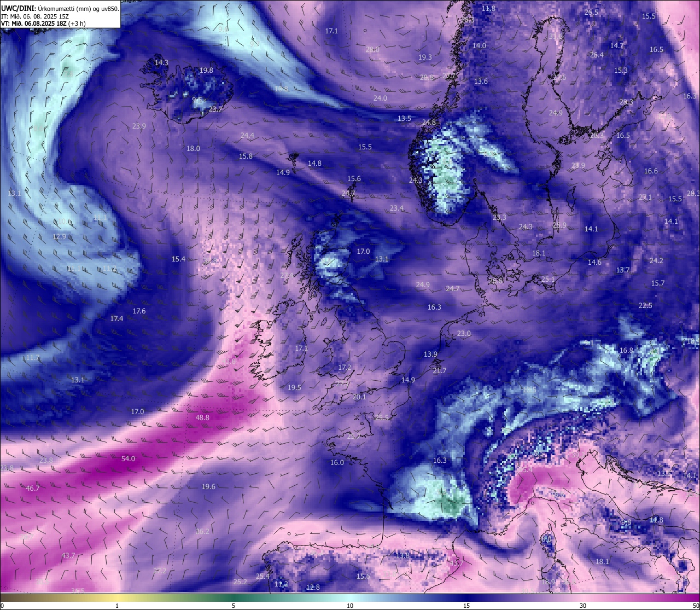This screenshot has height=610, width=700.
Task: Click the 20.1 value on the map
Action: (359, 397)
